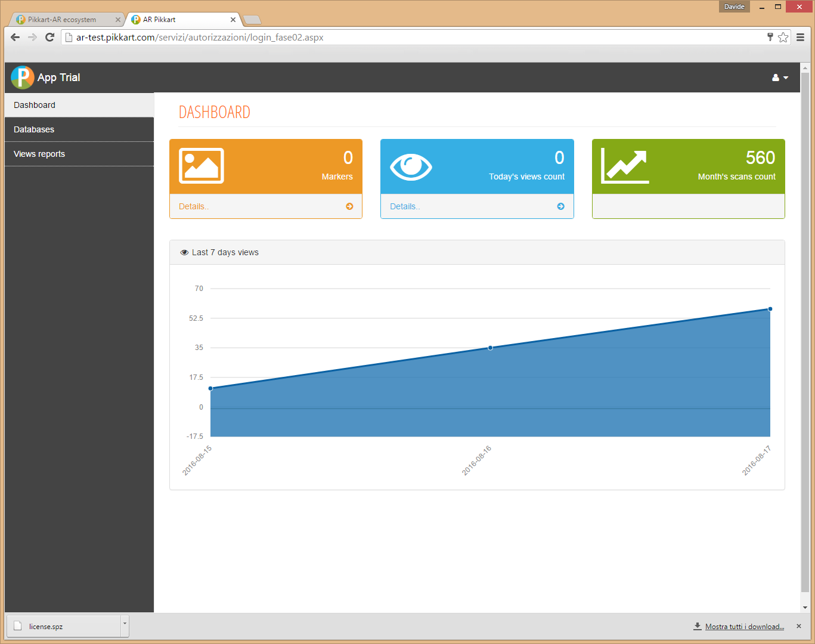Image resolution: width=815 pixels, height=644 pixels.
Task: Click the DASHBOARD page heading
Action: 215,112
